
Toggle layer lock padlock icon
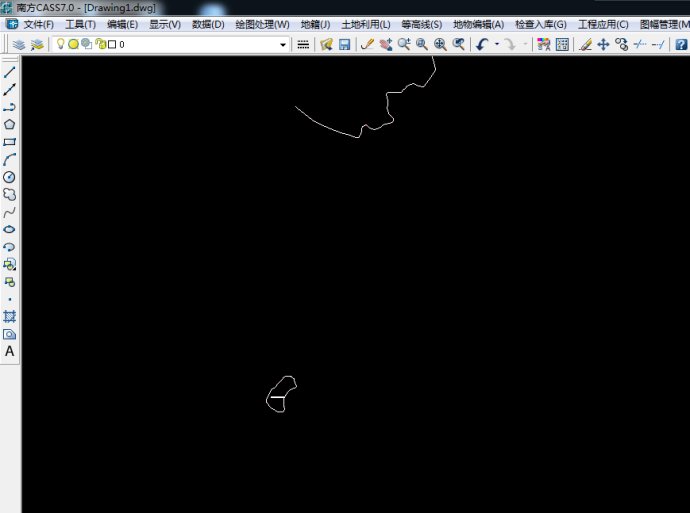(x=100, y=44)
